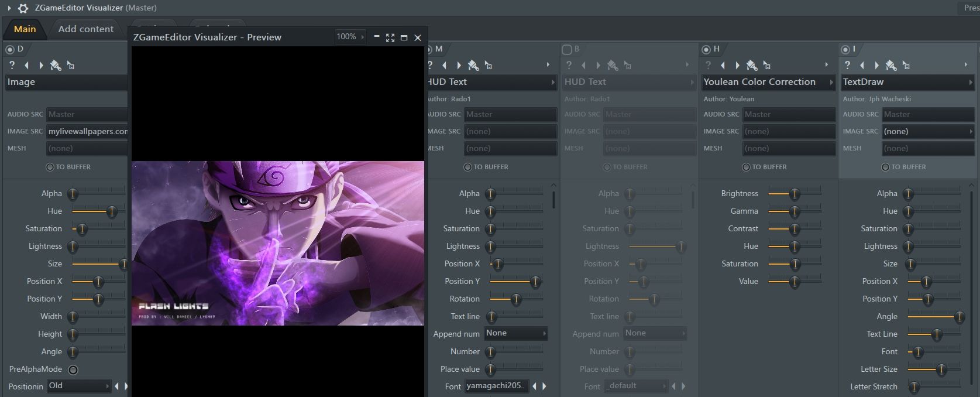Screen dimensions: 980x397
Task: Click the layer options cursor icon in layer M
Action: [x=488, y=65]
